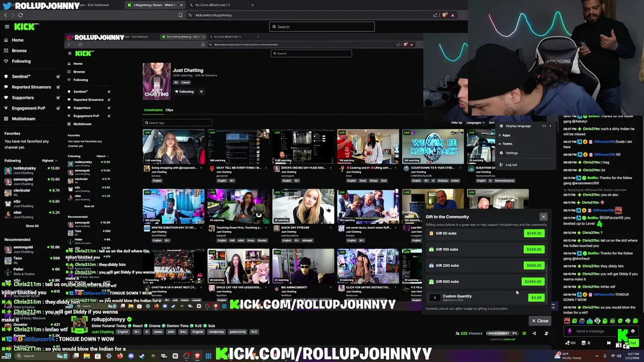The width and height of the screenshot is (644, 362).
Task: Buy custom quantity for $4.99
Action: (x=536, y=298)
